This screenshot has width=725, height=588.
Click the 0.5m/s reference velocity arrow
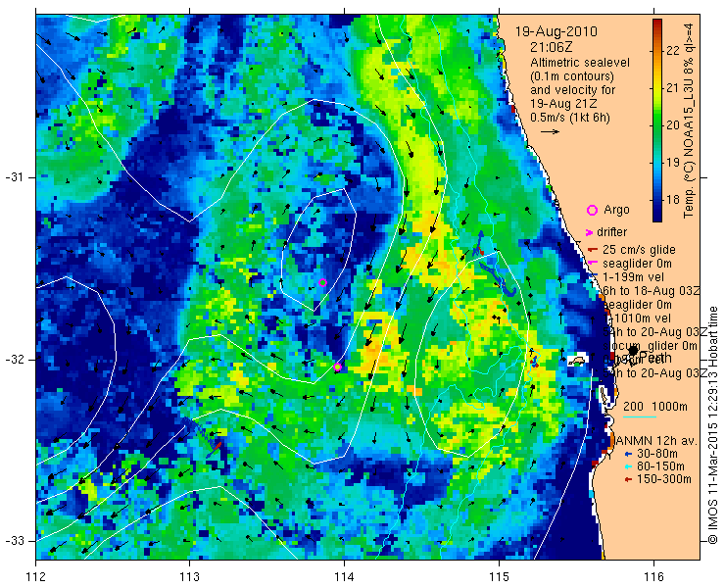click(551, 132)
